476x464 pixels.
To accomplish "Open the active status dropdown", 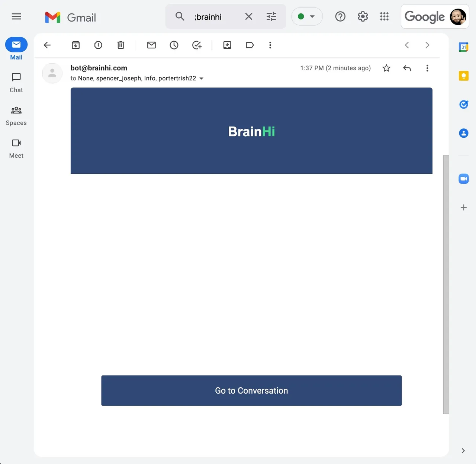I will click(307, 16).
